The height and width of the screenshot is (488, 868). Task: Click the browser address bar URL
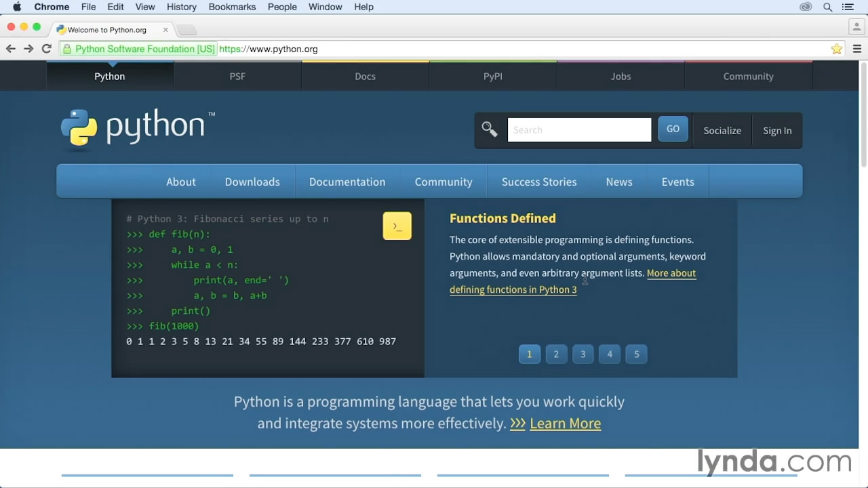[x=269, y=49]
